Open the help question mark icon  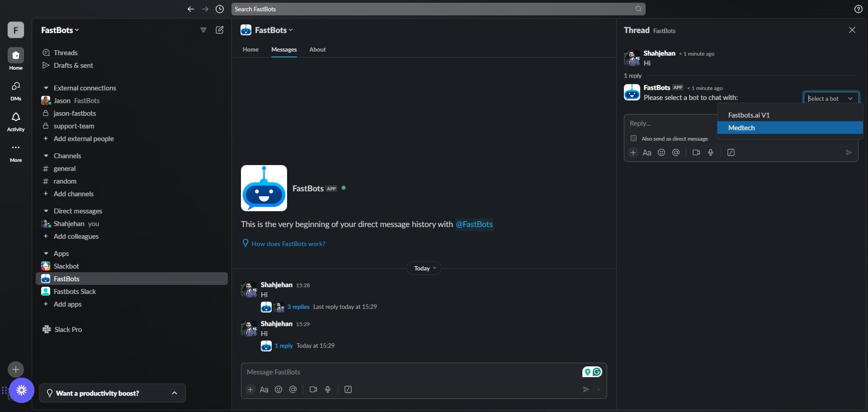(858, 9)
